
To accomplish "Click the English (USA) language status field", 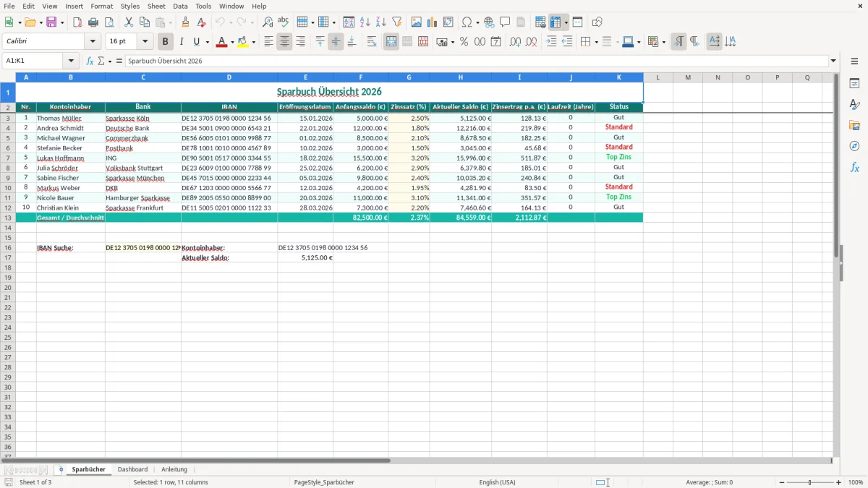I will 497,482.
